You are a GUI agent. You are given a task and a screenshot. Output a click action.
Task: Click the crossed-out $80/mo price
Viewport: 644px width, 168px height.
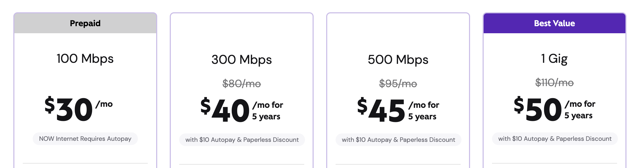pos(241,84)
